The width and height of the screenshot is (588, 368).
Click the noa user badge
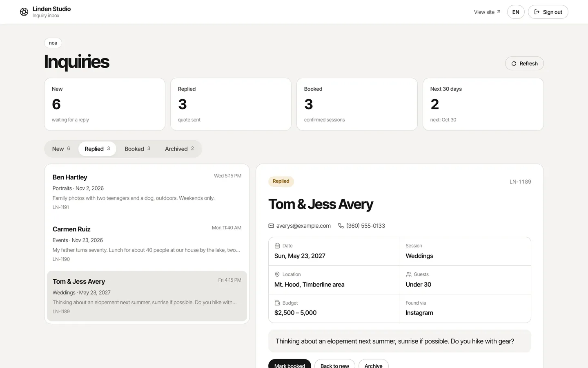click(x=53, y=43)
